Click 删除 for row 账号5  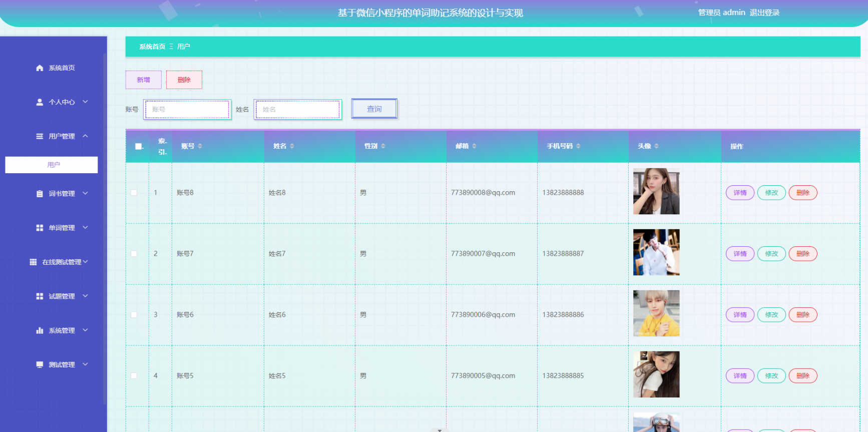point(803,376)
